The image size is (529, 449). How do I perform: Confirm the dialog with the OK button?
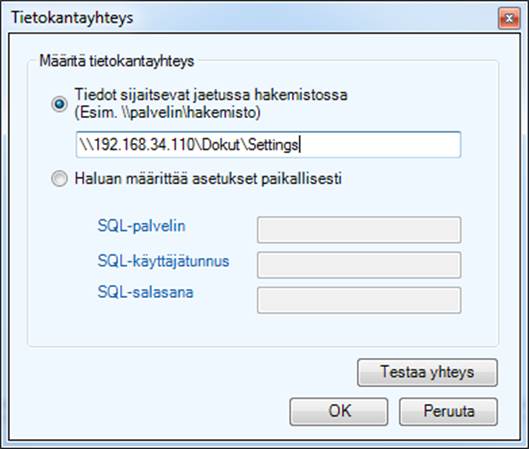(x=339, y=412)
